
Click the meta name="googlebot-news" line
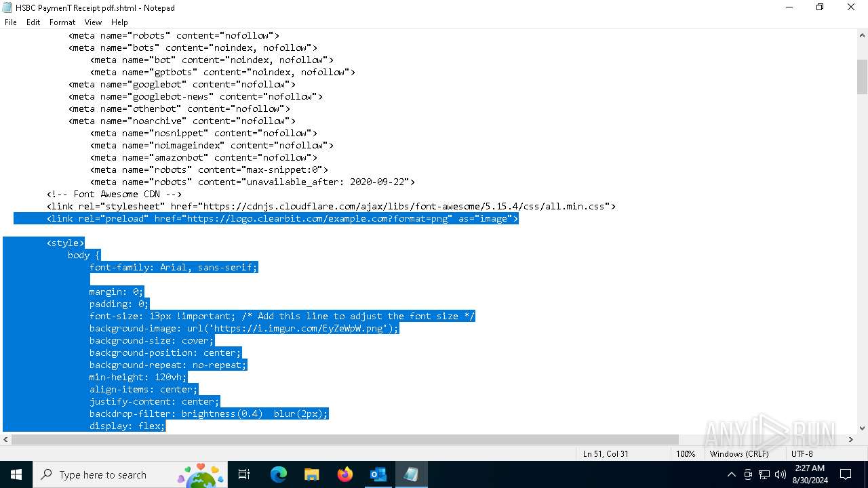(x=195, y=97)
